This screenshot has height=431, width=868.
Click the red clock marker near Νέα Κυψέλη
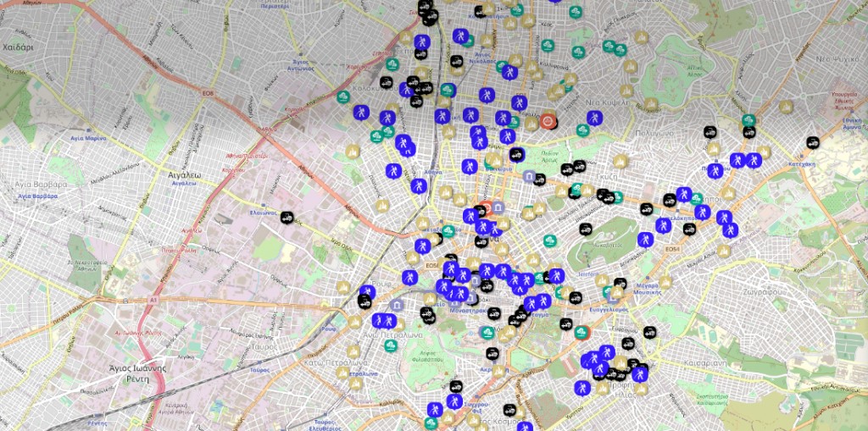(x=548, y=121)
